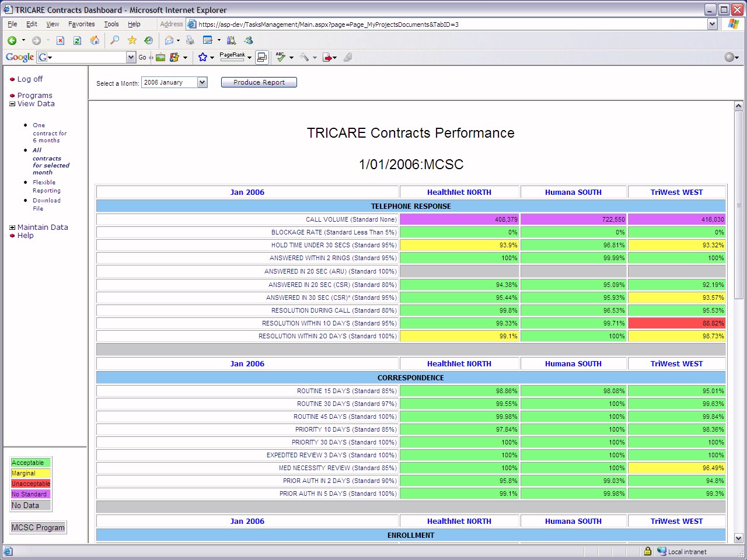Click the Produce Report button
This screenshot has width=747, height=560.
pyautogui.click(x=259, y=82)
